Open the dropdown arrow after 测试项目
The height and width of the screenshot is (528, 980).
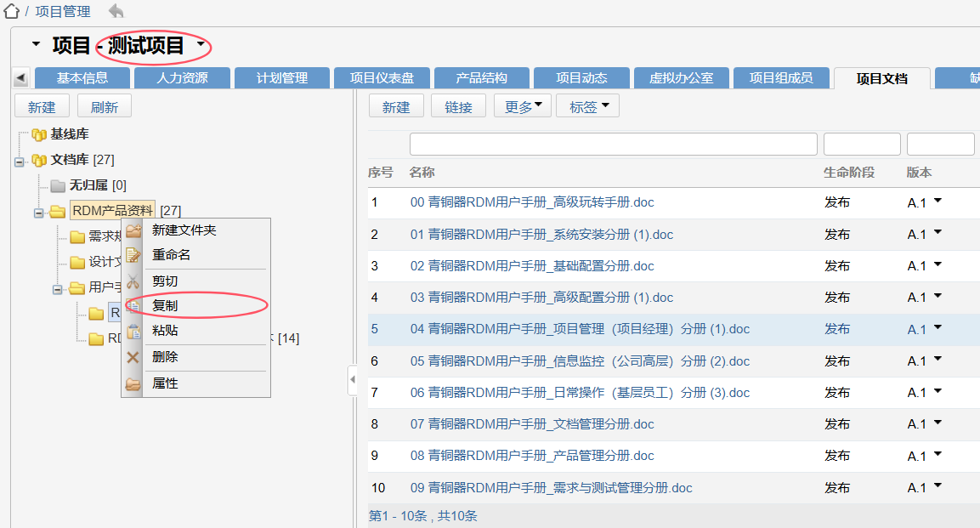201,43
